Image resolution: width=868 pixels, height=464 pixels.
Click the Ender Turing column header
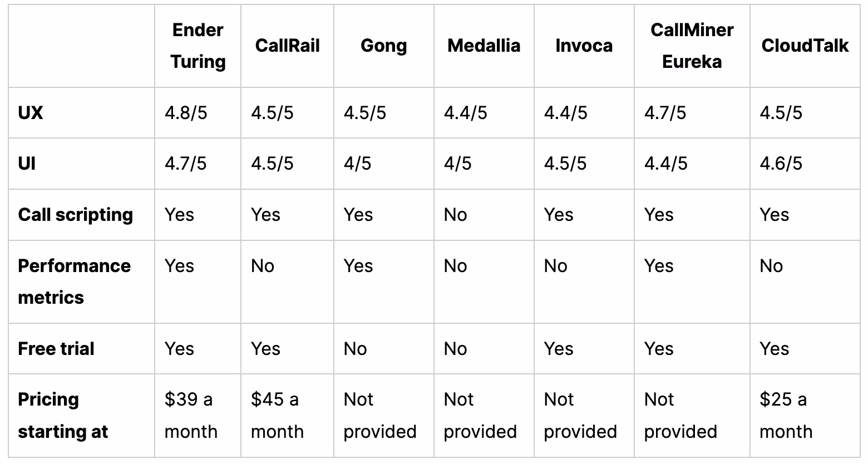tap(198, 46)
